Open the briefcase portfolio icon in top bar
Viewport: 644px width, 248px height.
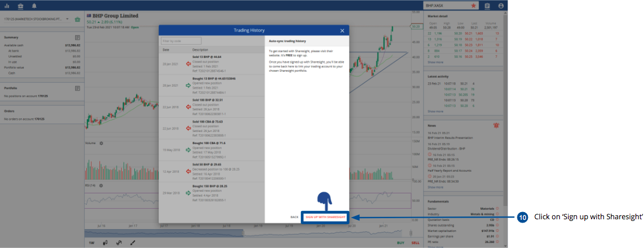click(20, 6)
